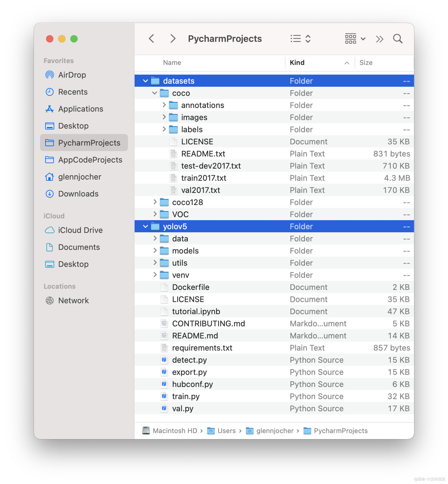Go back using the left chevron button
Viewport: 448px width, 484px height.
pos(152,39)
